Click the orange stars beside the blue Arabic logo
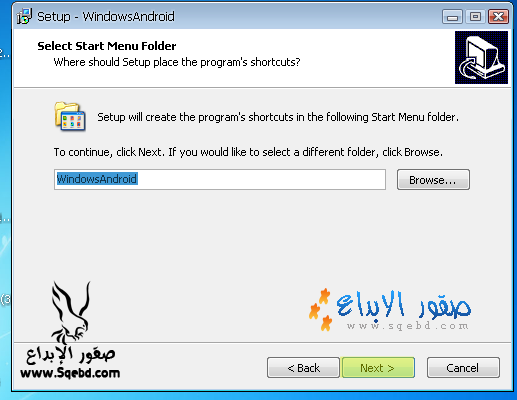 [x=320, y=310]
